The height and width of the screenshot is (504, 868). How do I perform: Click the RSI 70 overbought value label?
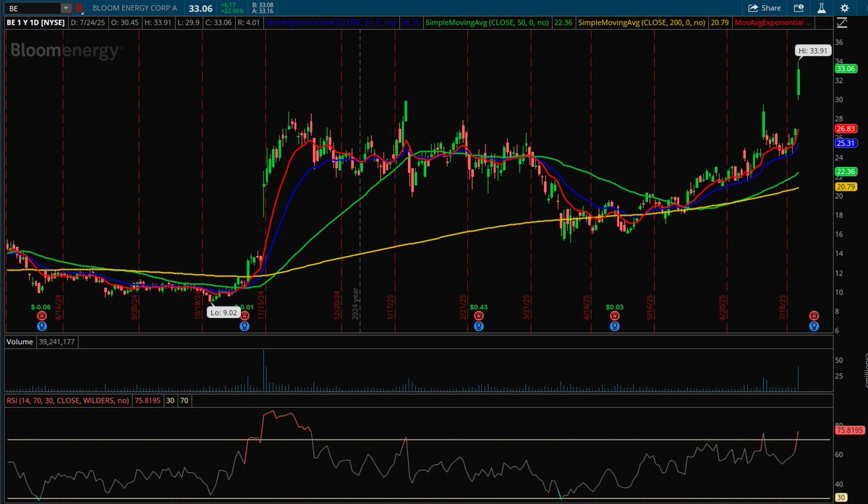(183, 400)
